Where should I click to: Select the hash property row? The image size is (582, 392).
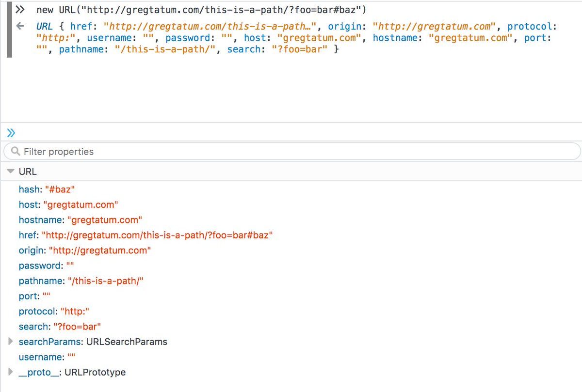click(48, 189)
